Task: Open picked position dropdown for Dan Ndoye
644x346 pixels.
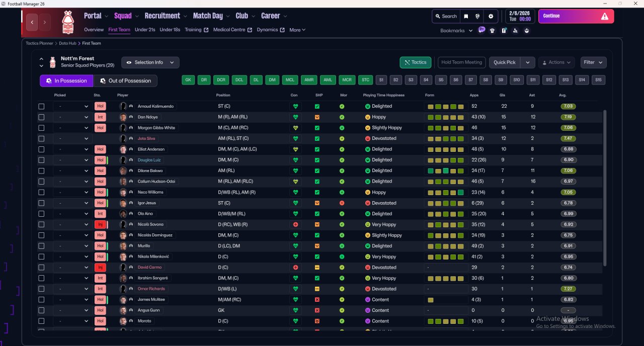Action: (73, 117)
